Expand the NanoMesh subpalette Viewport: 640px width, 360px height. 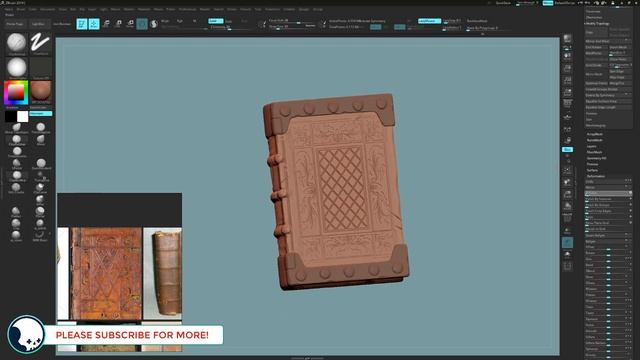coord(595,140)
